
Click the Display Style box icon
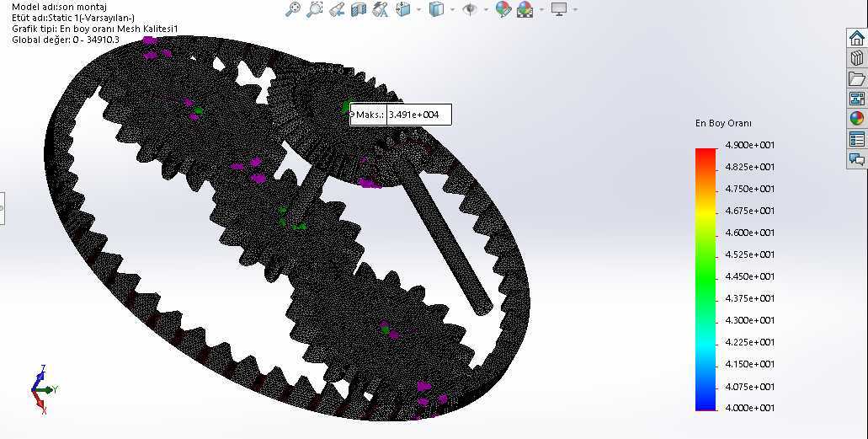[437, 9]
